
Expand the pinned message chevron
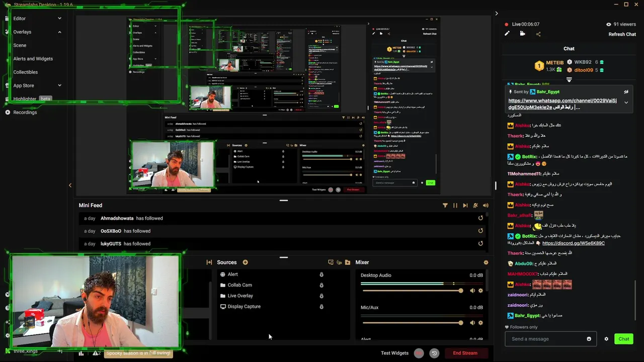coord(626,103)
